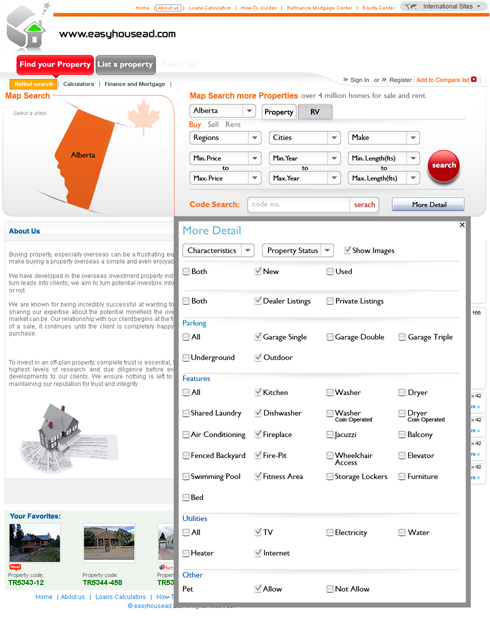This screenshot has height=625, width=490.
Task: Check the Electricity utility checkbox
Action: pos(330,532)
